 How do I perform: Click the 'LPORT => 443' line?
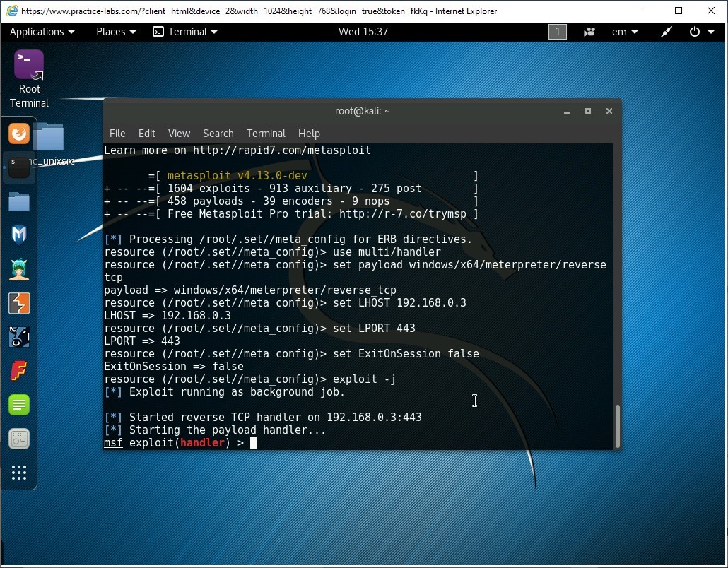(142, 341)
